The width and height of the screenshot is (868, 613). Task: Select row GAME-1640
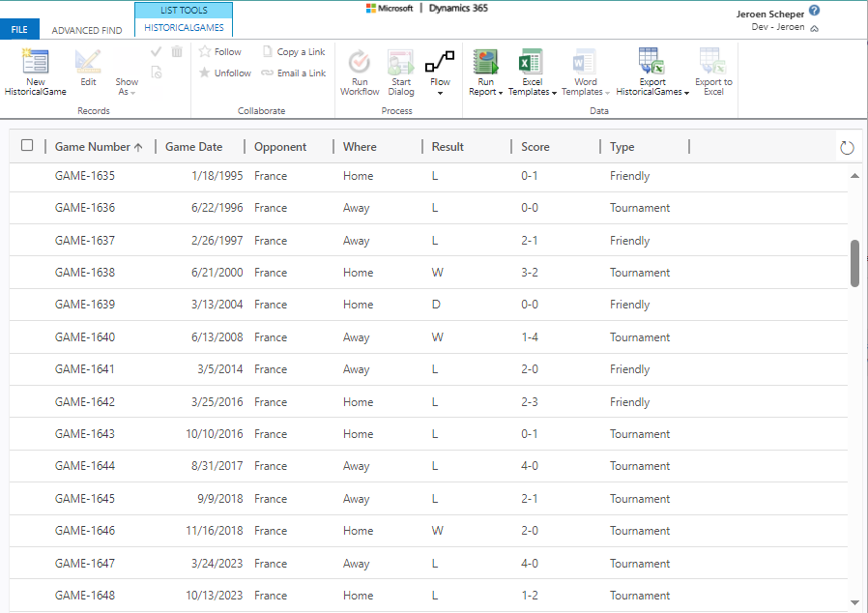tap(428, 337)
